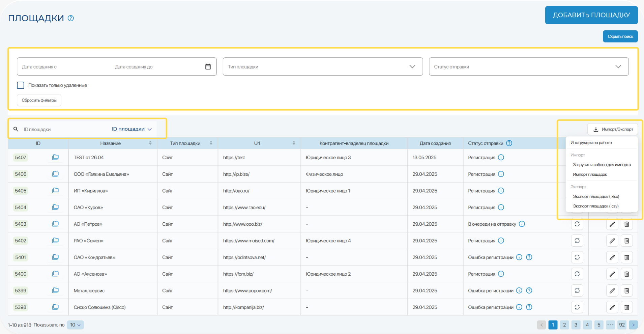Click Добавить площадку button
This screenshot has width=644, height=334.
coord(591,15)
